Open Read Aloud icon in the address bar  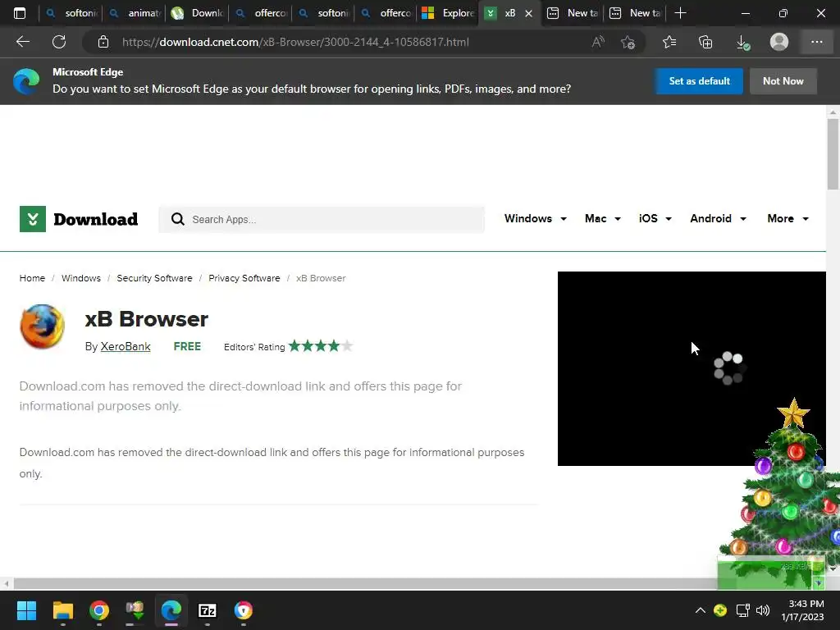(x=598, y=42)
